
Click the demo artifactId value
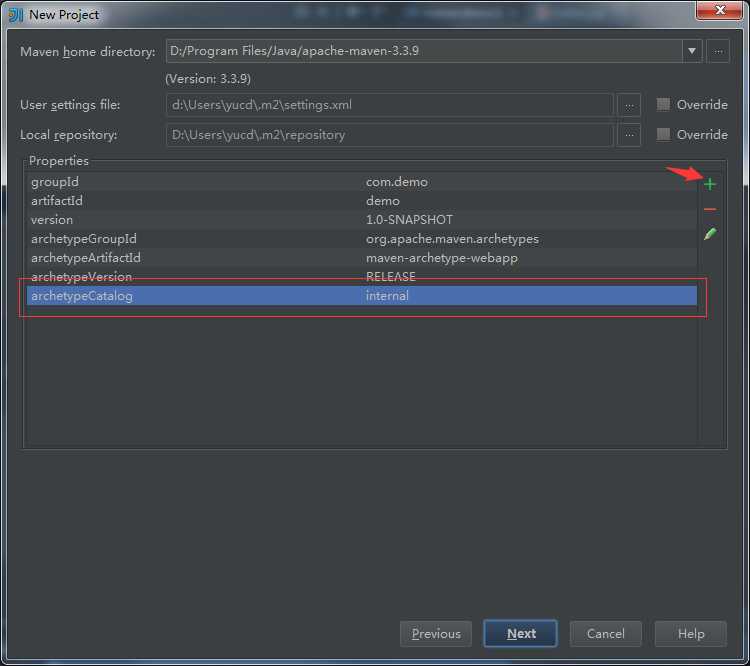tap(383, 201)
